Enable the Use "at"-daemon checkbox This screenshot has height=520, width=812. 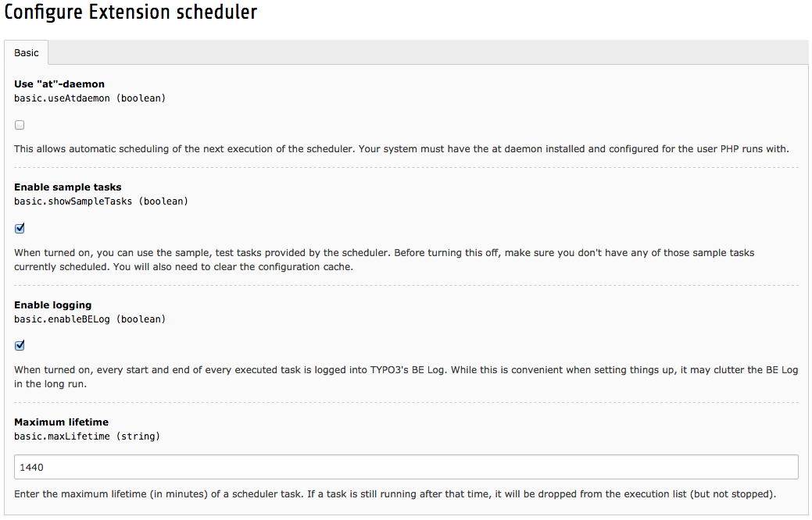coord(20,125)
